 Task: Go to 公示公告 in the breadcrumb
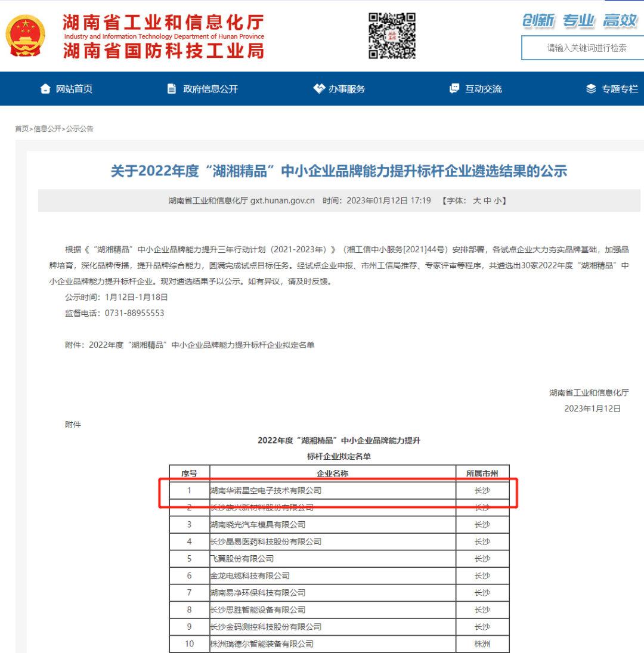(79, 129)
